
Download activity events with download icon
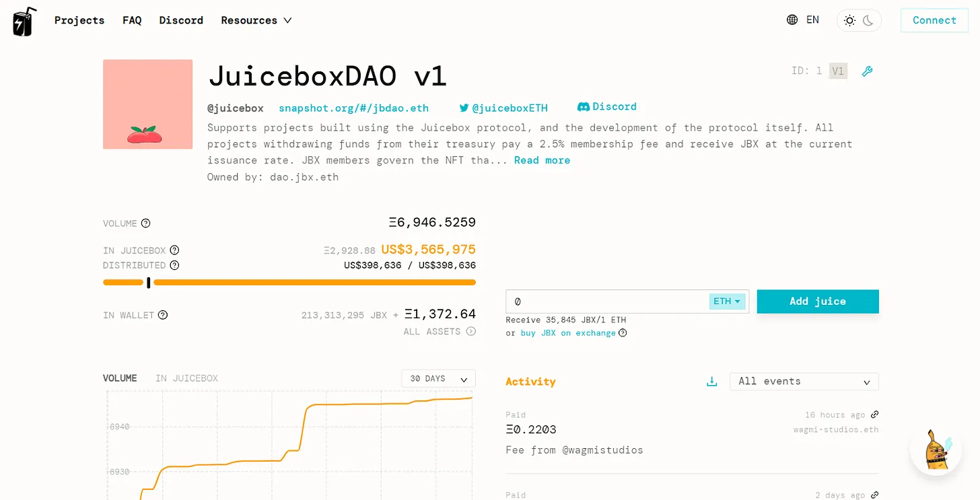click(711, 382)
